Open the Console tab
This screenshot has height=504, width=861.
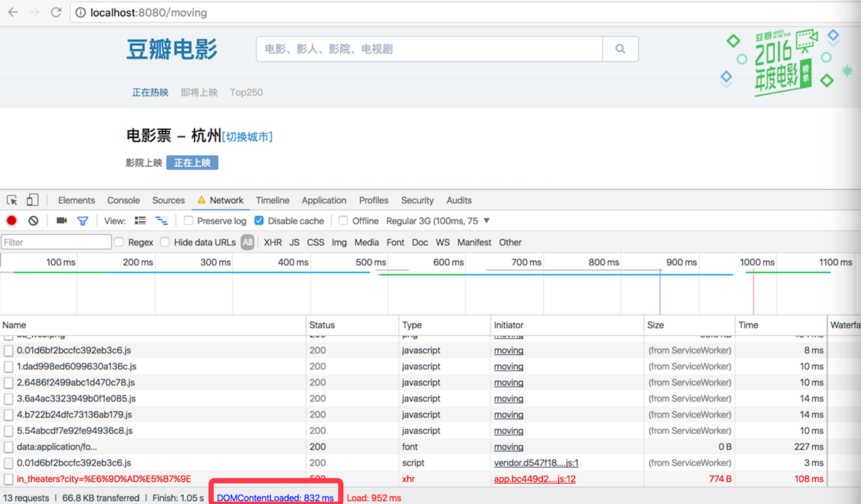[123, 200]
